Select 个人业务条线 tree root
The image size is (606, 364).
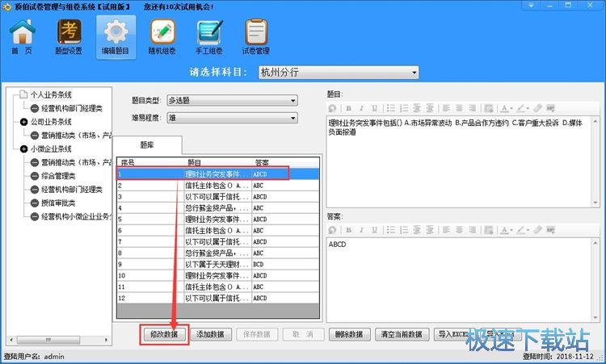[51, 94]
